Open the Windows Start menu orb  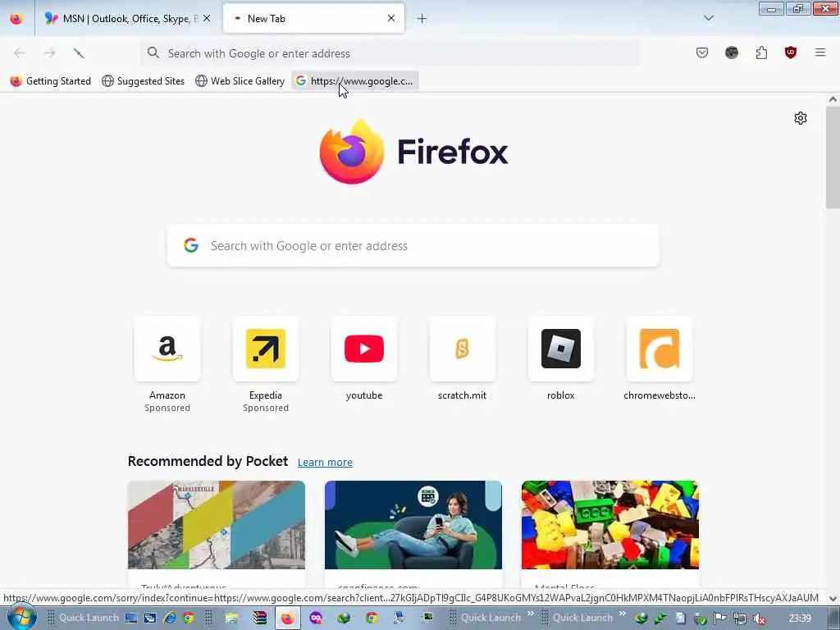tap(22, 618)
